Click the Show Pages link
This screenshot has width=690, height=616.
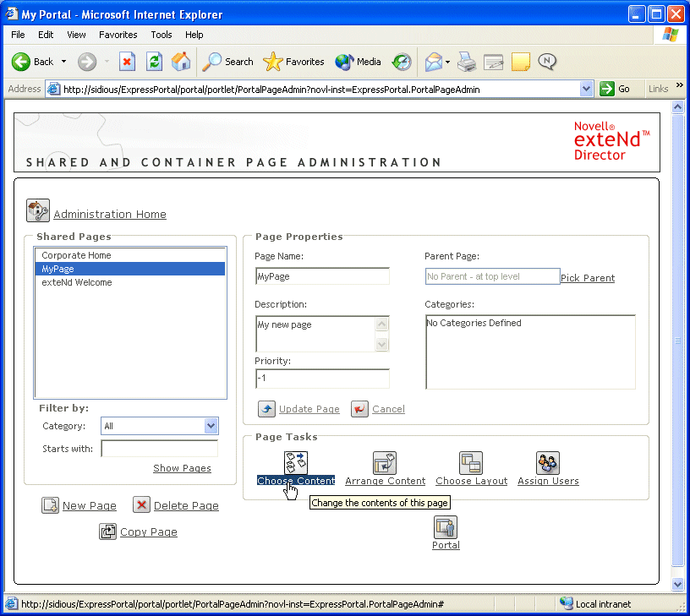tap(182, 468)
